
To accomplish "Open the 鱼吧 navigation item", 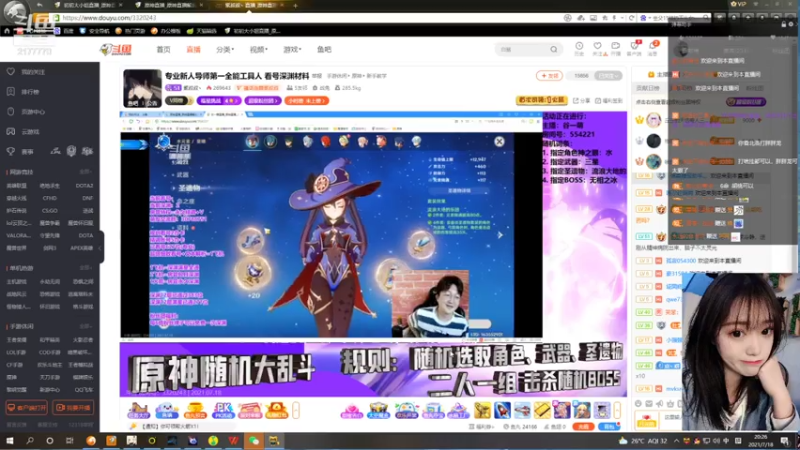I will tap(324, 49).
